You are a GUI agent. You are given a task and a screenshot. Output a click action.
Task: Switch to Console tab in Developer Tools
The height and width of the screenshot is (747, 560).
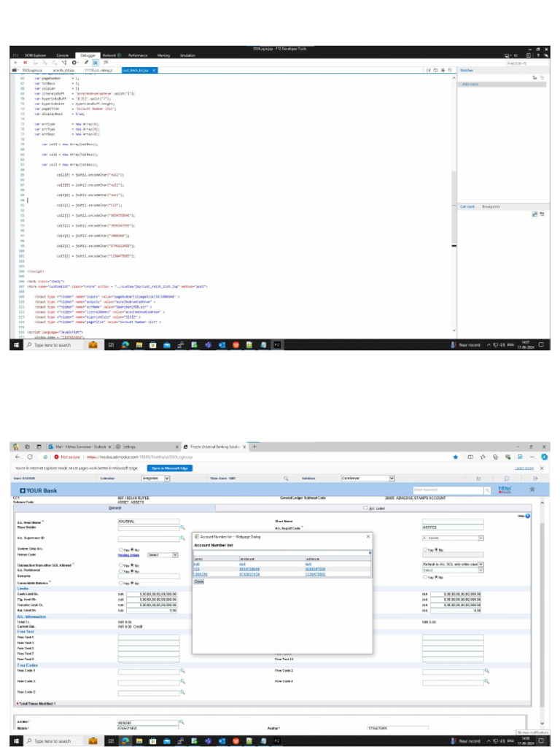63,55
